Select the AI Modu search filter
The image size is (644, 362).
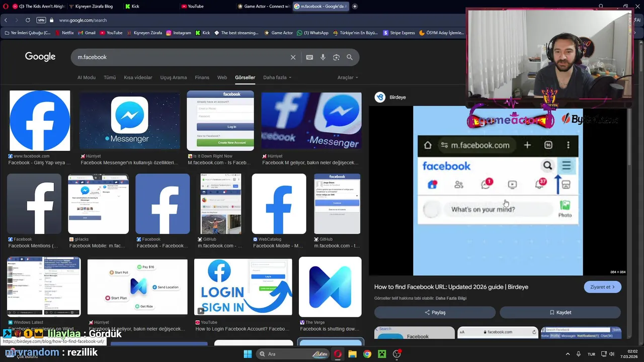coord(86,77)
